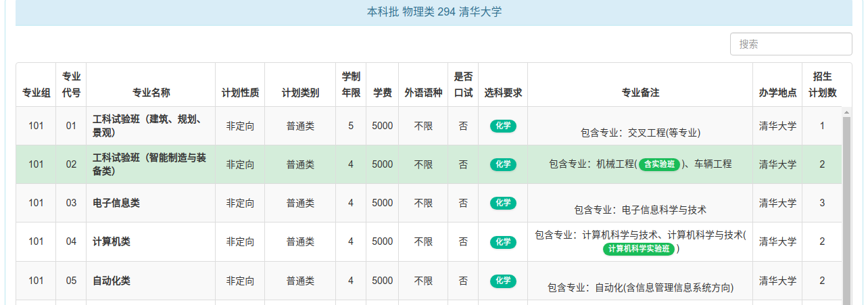
Task: Click 化学 badge in 计算机类 row
Action: [503, 241]
